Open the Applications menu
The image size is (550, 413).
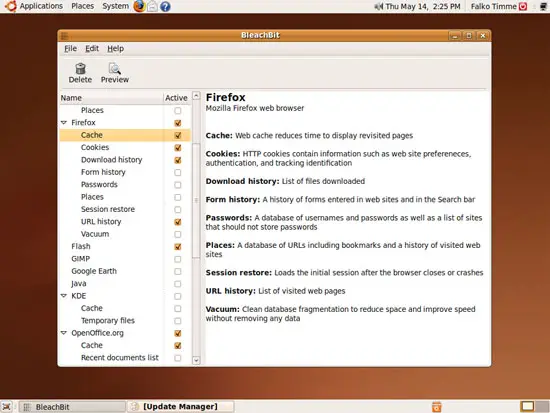(x=41, y=6)
